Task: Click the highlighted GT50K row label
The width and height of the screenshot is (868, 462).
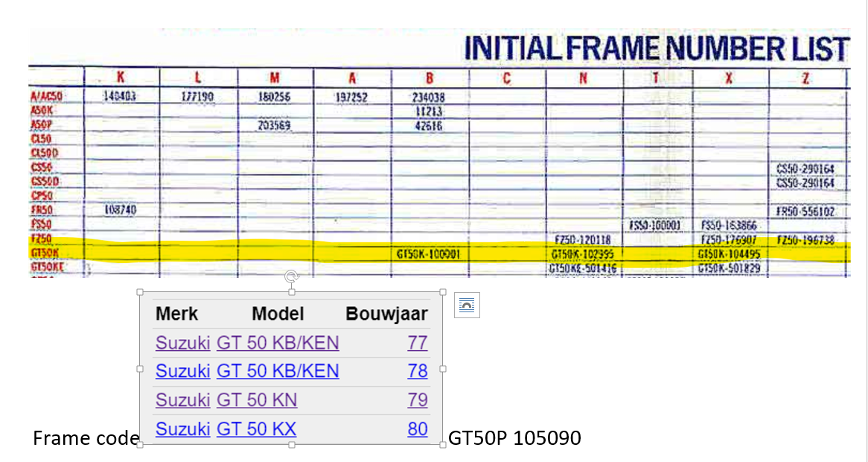Action: (44, 253)
